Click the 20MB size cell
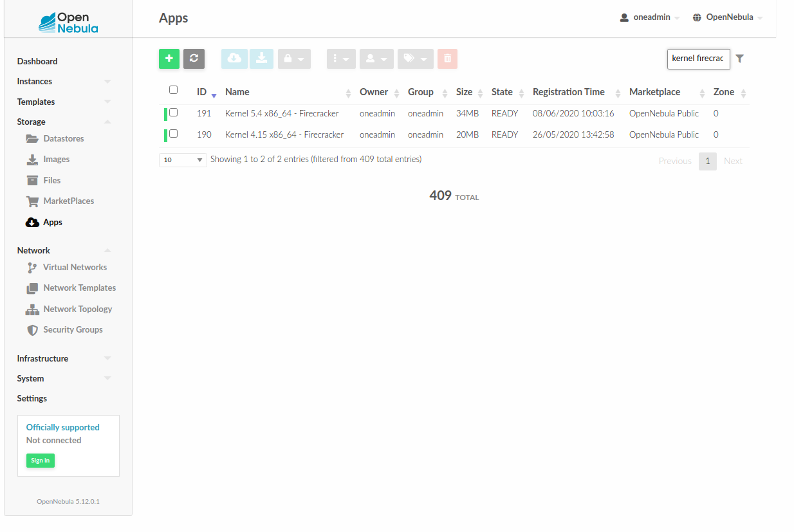This screenshot has width=794, height=532. (467, 134)
